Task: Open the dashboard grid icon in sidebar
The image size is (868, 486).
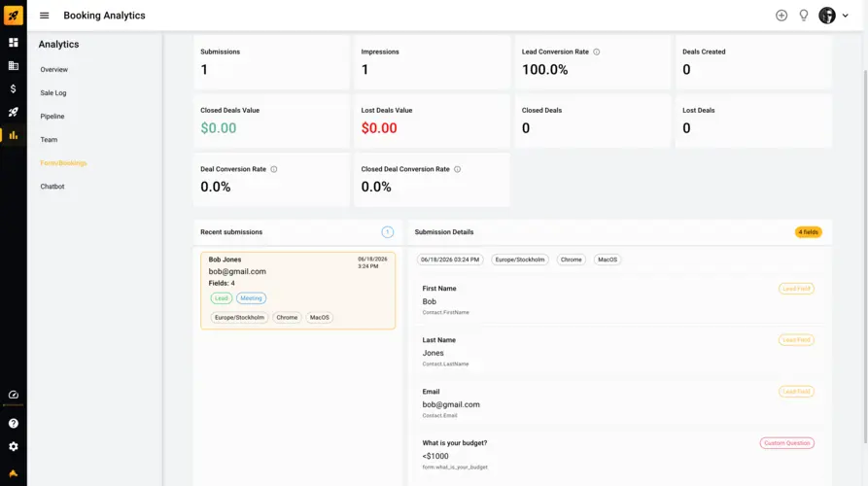Action: 14,43
